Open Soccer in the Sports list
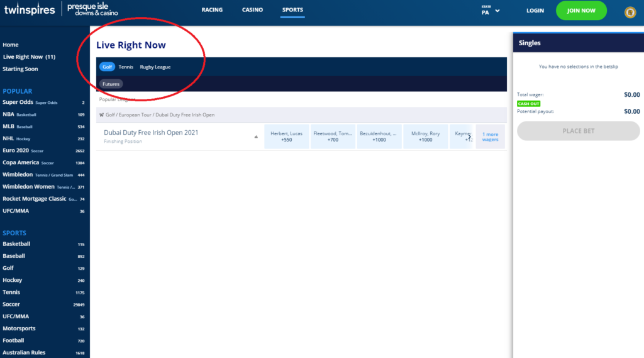 43,304
